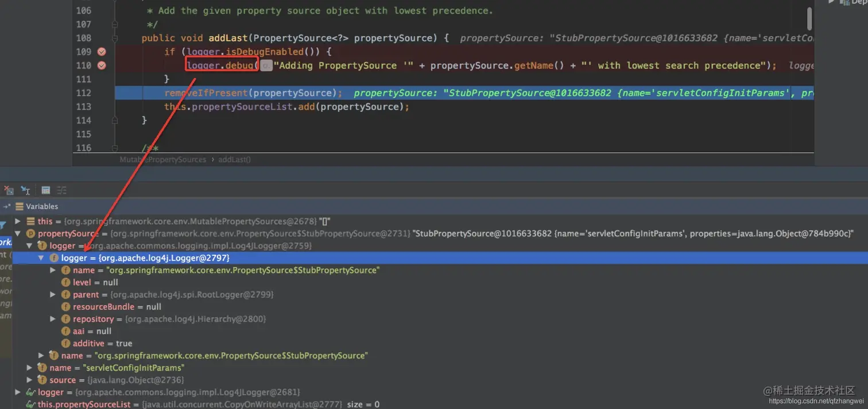868x409 pixels.
Task: Collapse the expanded Logger@2797 node
Action: tap(40, 258)
